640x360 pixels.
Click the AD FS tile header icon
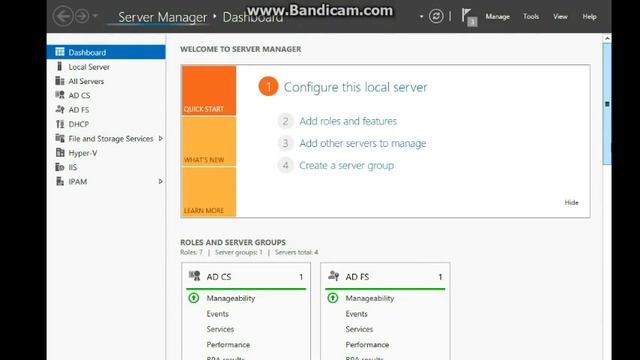pos(333,276)
